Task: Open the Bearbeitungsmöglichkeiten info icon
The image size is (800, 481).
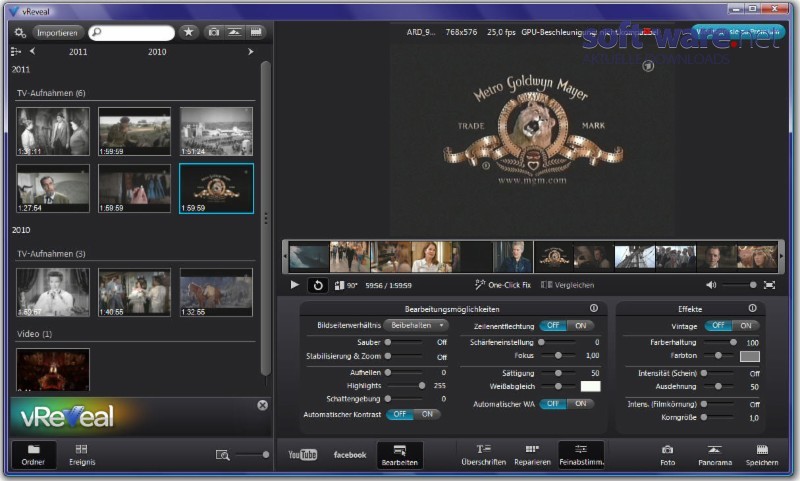Action: point(593,308)
